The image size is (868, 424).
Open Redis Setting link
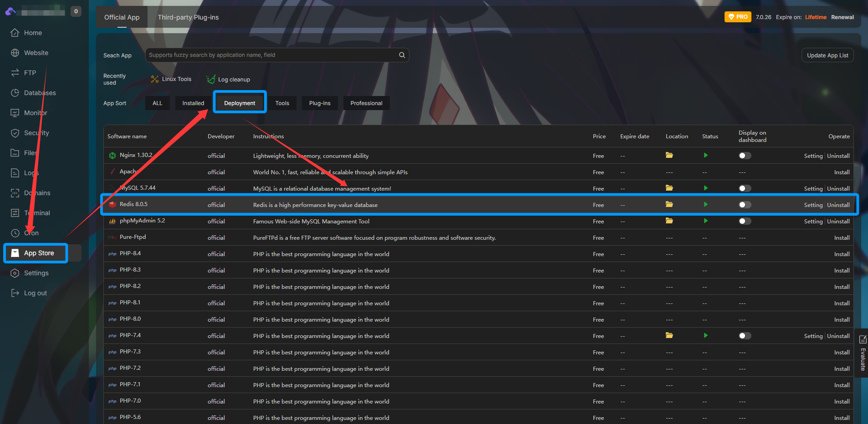coord(813,205)
